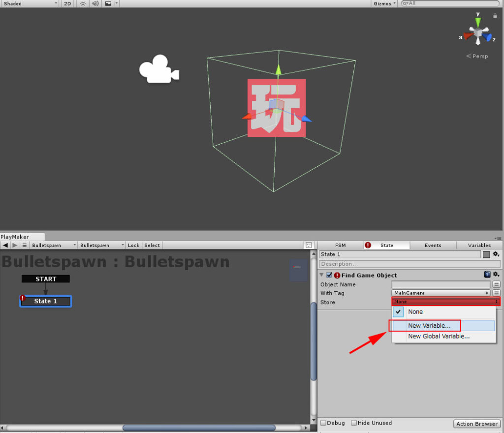Viewport: 504px width, 433px height.
Task: Mute scene audio
Action: [x=94, y=3]
